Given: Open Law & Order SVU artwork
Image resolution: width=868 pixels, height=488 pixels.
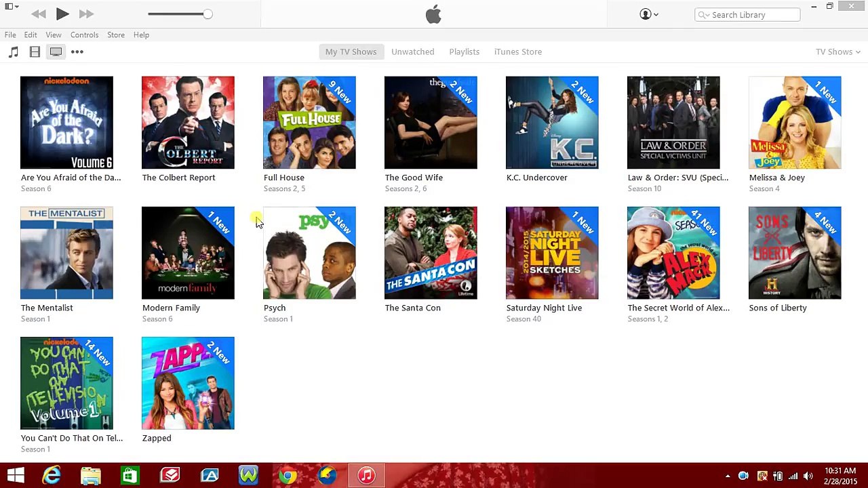Looking at the screenshot, I should click(673, 123).
